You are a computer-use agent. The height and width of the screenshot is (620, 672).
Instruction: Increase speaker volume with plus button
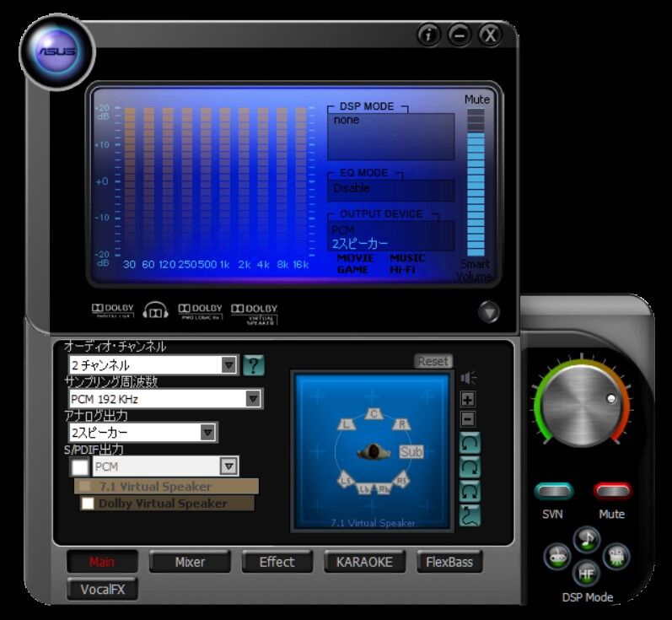point(468,400)
